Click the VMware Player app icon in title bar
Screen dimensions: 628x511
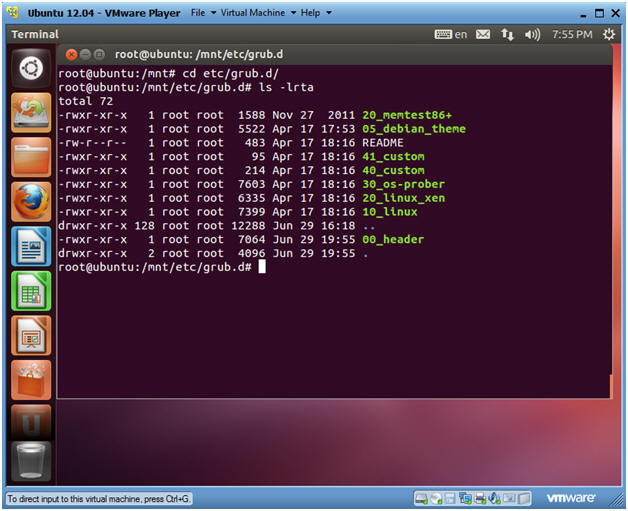[13, 12]
